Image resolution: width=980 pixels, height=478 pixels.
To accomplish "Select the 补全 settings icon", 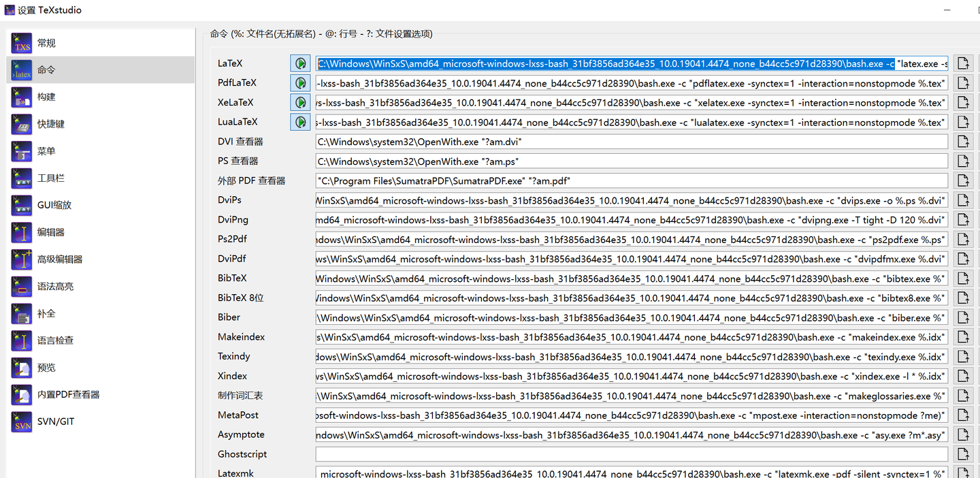I will coord(21,313).
